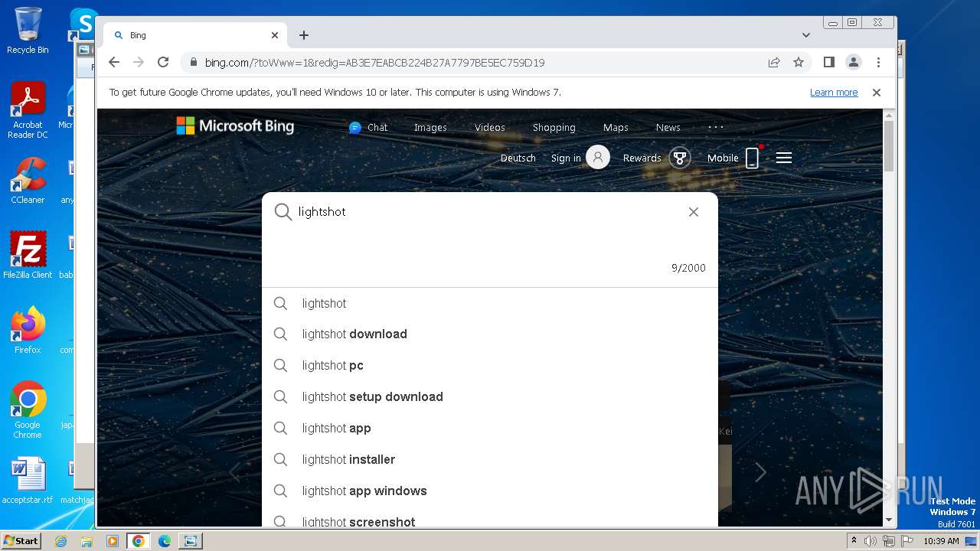Image resolution: width=980 pixels, height=551 pixels.
Task: Go to the News section
Action: coord(668,128)
